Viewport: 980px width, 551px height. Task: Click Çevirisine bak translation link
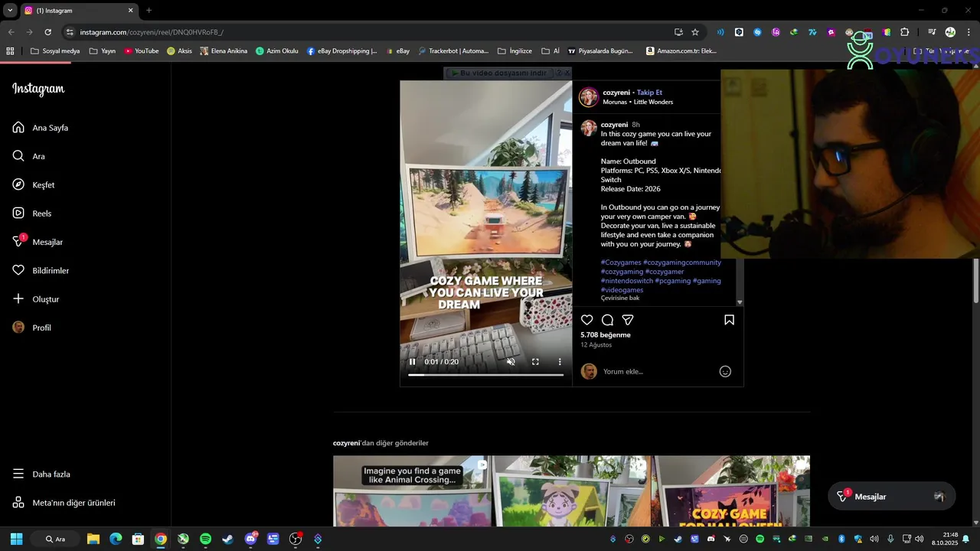[620, 298]
